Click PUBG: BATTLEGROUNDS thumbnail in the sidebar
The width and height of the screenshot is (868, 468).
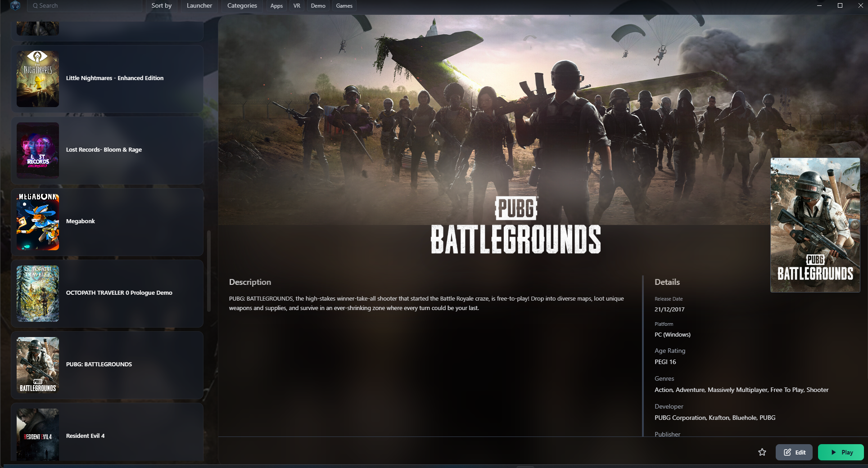click(x=38, y=365)
